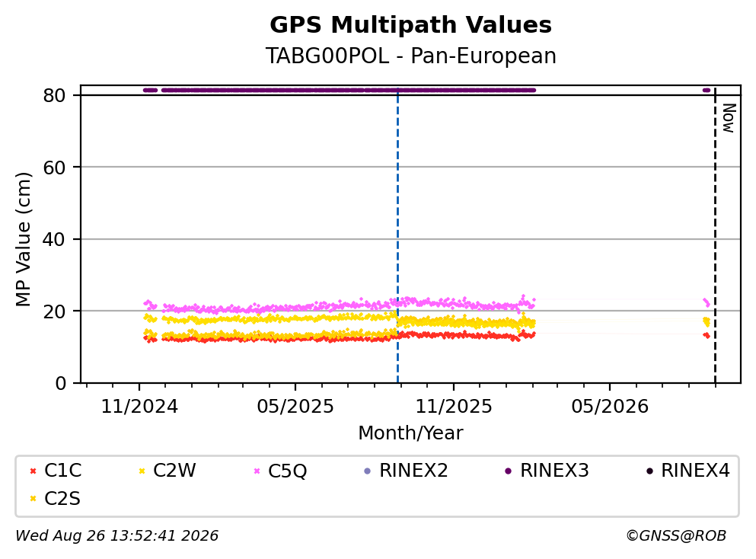Click the C5Q magenta legend marker
The width and height of the screenshot is (756, 559).
[x=257, y=471]
